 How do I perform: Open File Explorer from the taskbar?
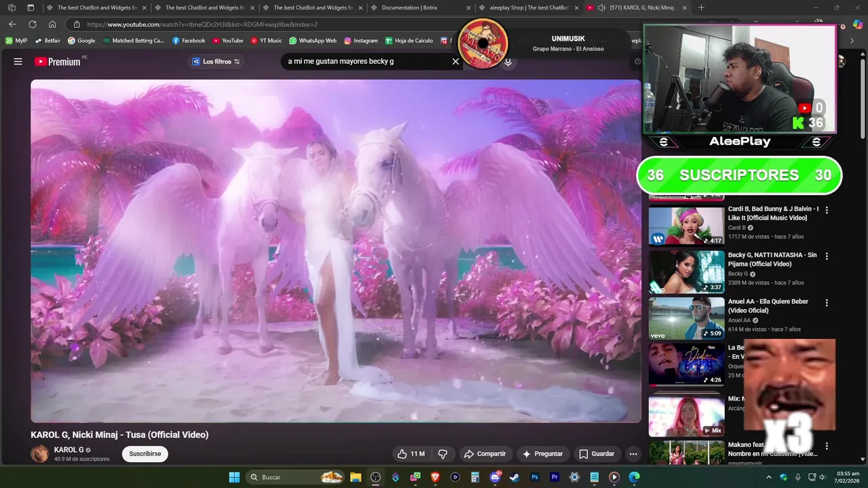click(x=355, y=477)
